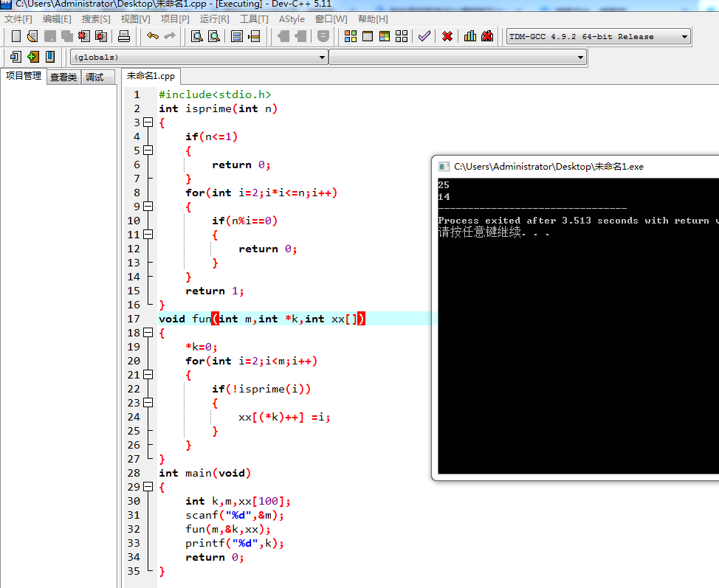
Task: Open the 窗口[W] menu
Action: (x=331, y=18)
